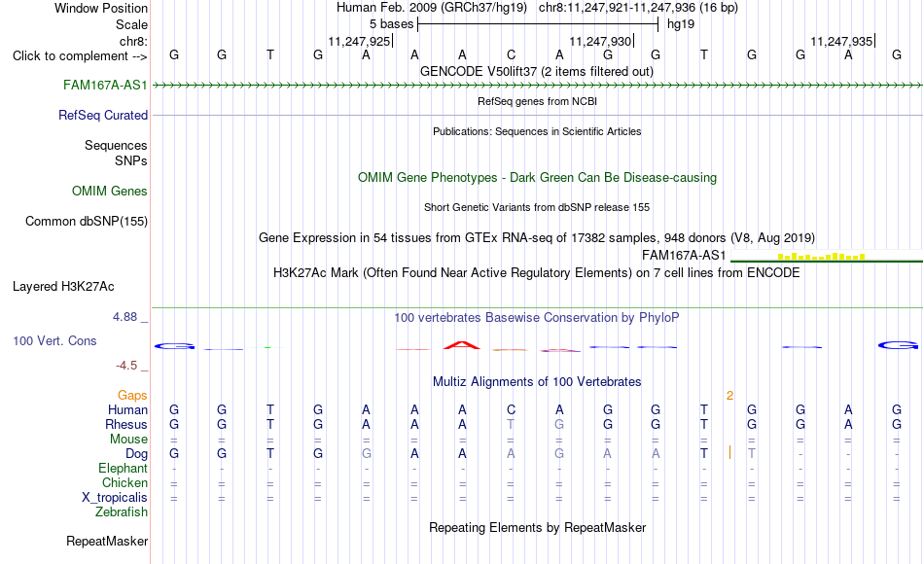Click the GENCODE V50lift37 track title
The image size is (924, 564).
[536, 71]
